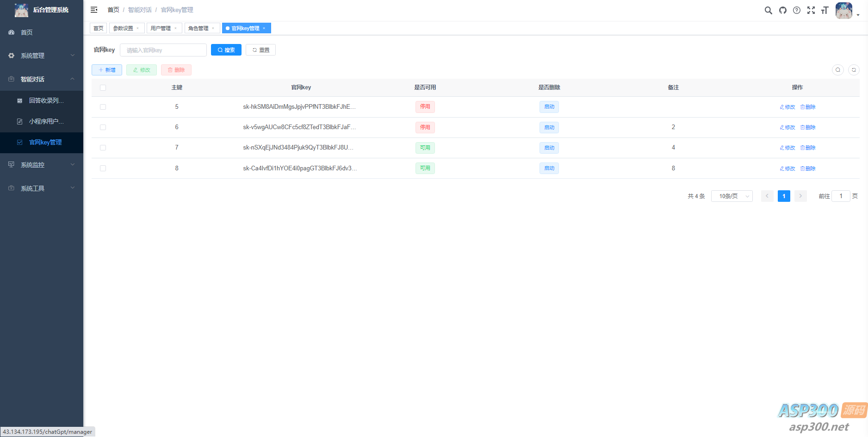Image resolution: width=868 pixels, height=437 pixels.
Task: Open the header search icon
Action: [768, 10]
